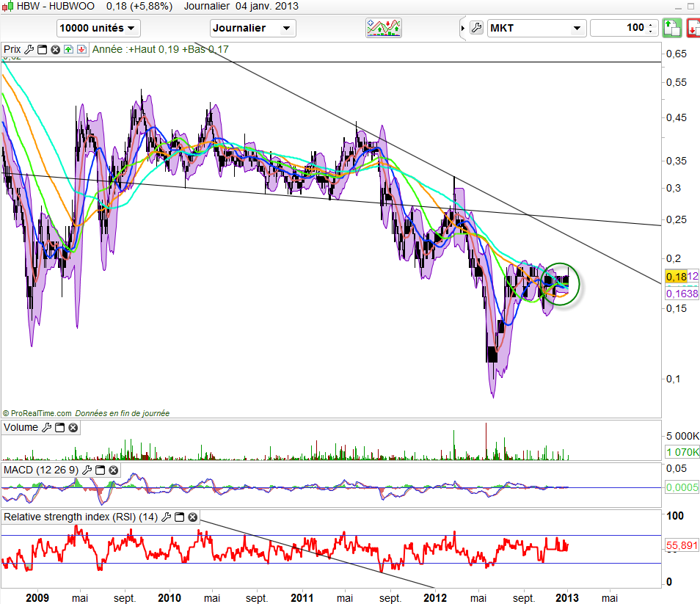
Task: Expand the collapsed toolbar arrow left of MKT
Action: pos(462,28)
